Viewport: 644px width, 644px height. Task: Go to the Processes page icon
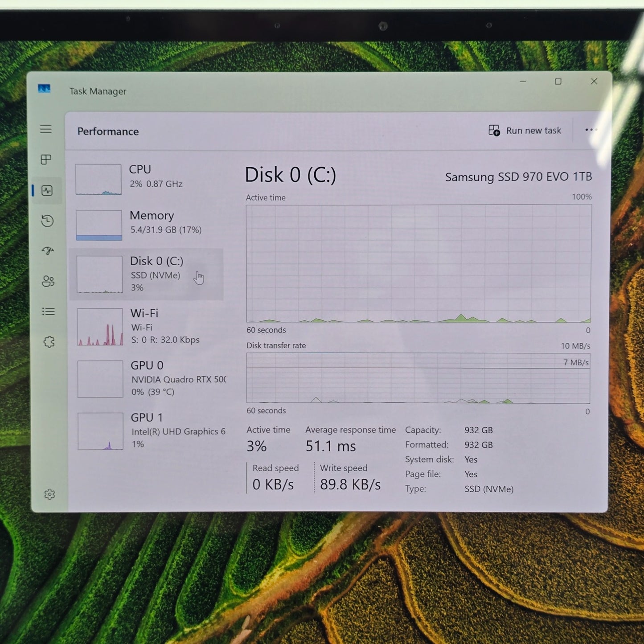pos(46,160)
